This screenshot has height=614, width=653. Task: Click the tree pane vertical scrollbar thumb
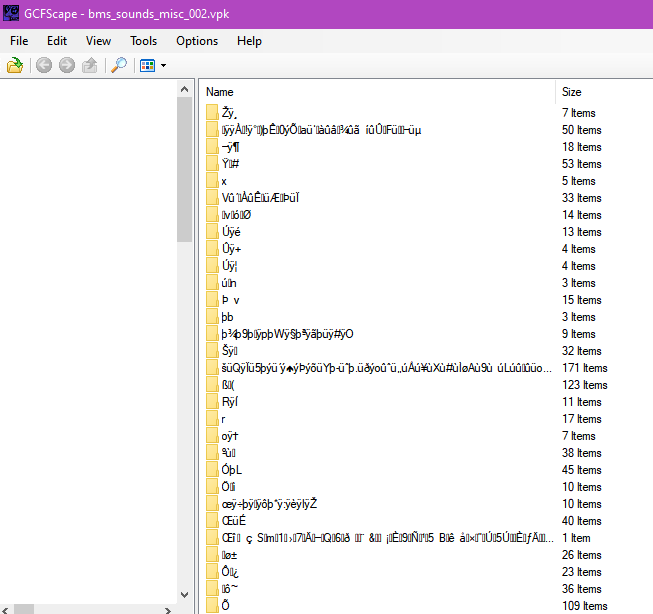point(184,170)
